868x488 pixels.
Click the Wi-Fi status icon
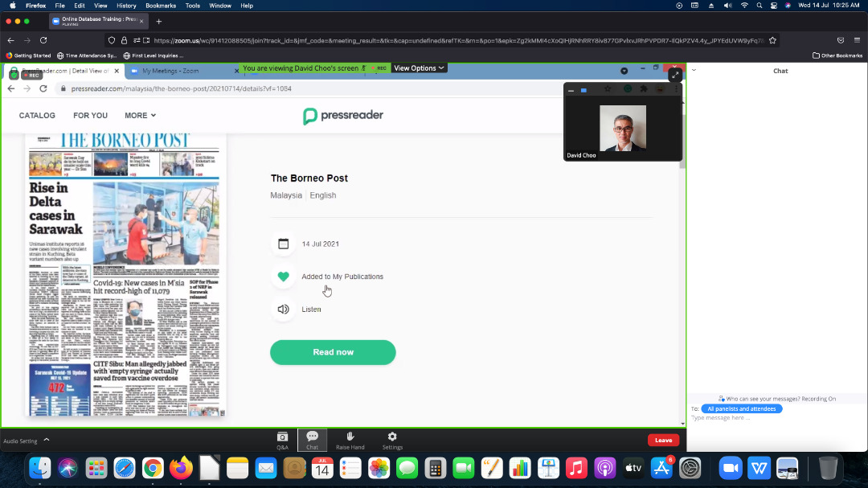744,6
